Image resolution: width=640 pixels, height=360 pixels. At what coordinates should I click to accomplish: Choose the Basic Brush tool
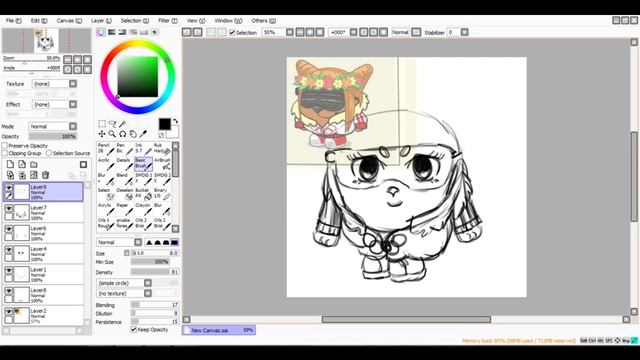coord(144,164)
